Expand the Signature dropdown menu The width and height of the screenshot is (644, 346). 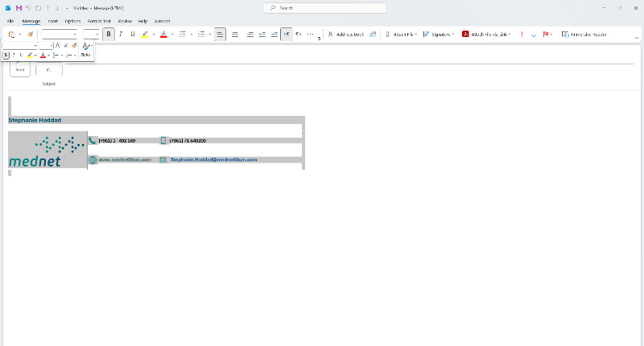coord(442,35)
